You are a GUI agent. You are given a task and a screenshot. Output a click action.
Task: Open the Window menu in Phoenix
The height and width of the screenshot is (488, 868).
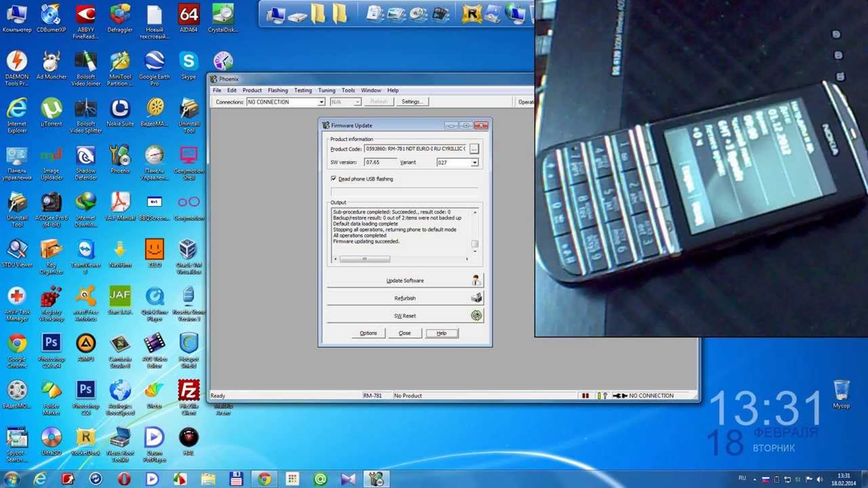(x=371, y=90)
